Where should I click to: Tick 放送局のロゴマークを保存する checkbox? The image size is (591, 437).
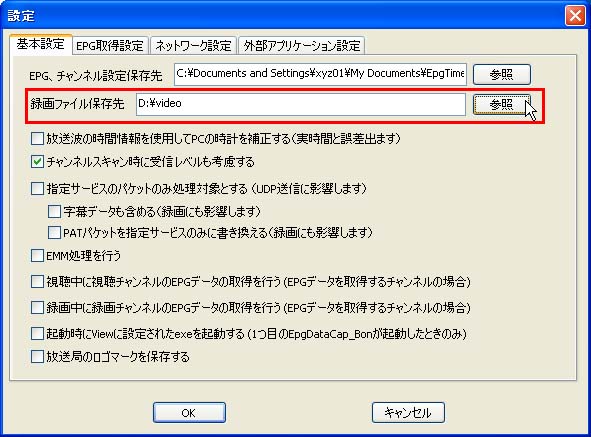click(37, 356)
